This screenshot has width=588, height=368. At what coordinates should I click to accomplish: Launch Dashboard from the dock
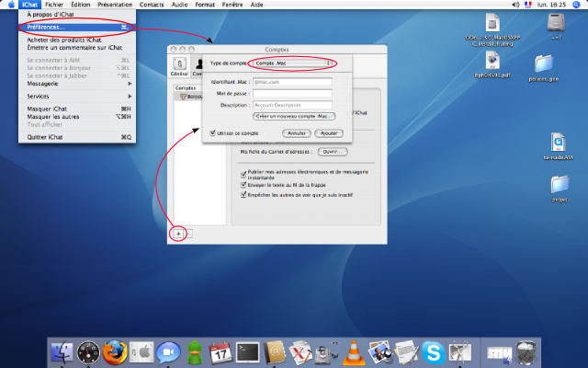[88, 352]
